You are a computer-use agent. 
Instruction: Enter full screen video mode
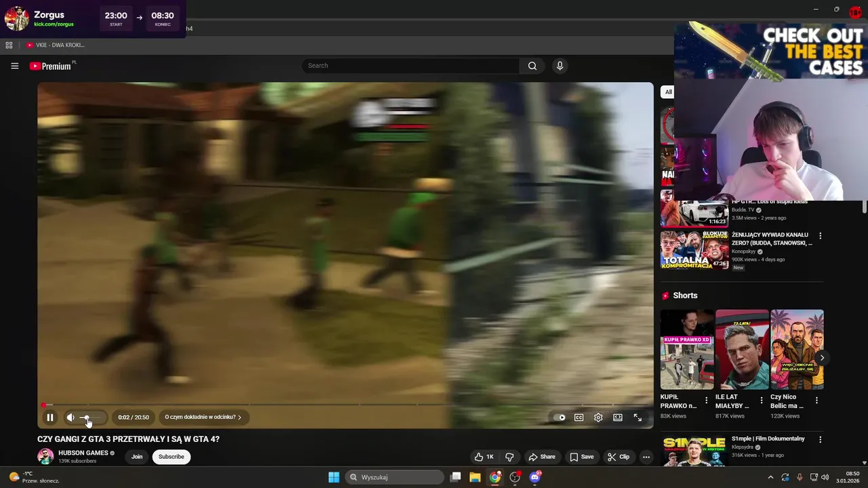(x=637, y=418)
